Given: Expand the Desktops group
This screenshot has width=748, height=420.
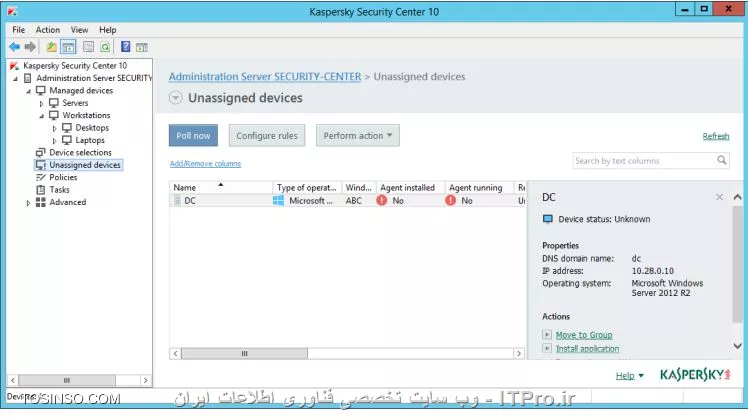Looking at the screenshot, I should click(x=54, y=128).
